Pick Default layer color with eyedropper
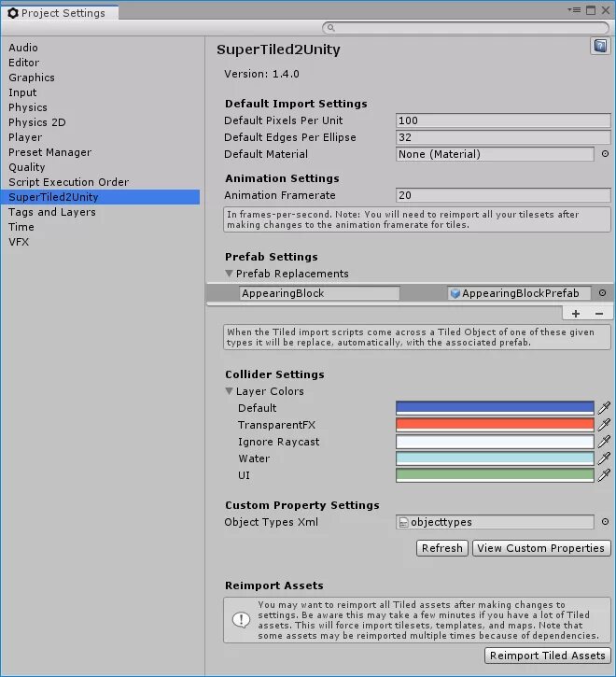Screen dimensions: 616x677 (x=604, y=407)
